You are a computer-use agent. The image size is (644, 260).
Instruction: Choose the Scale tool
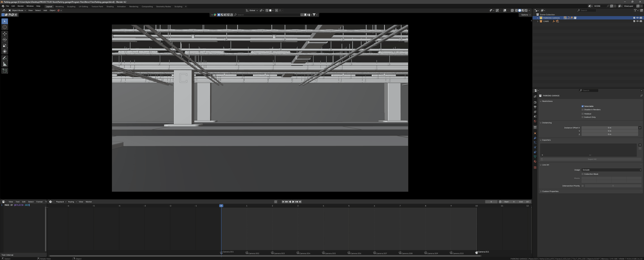[x=5, y=46]
